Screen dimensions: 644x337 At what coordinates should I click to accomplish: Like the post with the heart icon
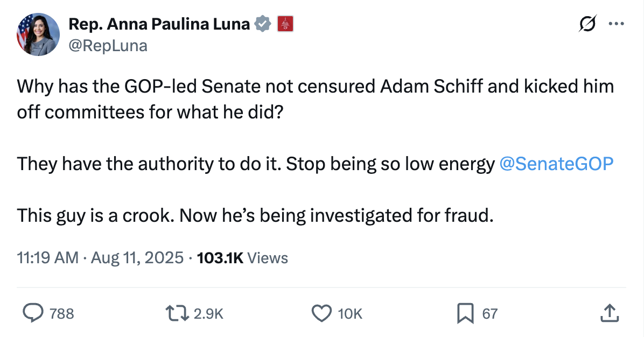tap(322, 313)
